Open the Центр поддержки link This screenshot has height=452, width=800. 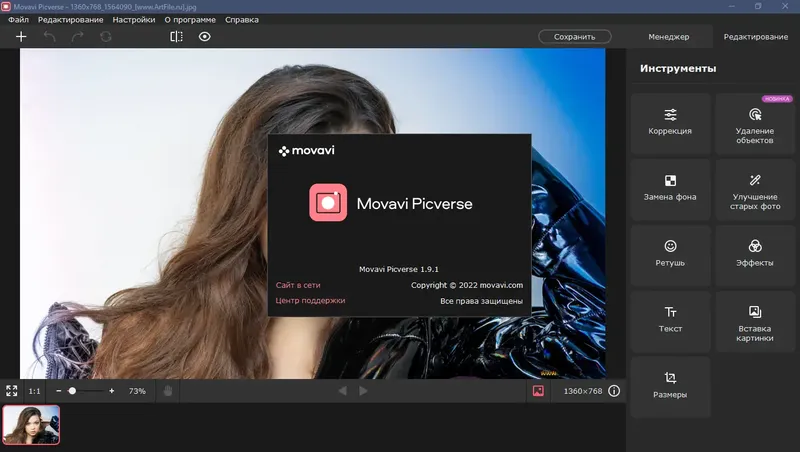[x=310, y=300]
